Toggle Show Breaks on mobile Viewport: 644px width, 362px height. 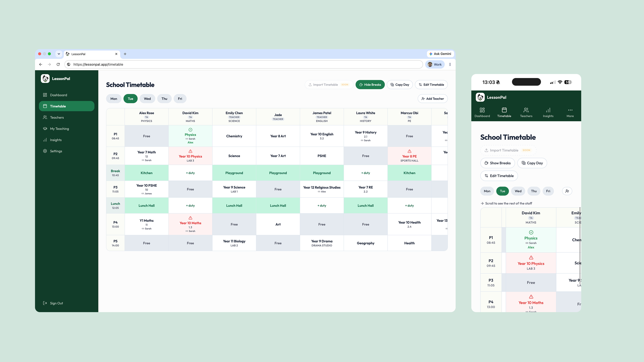click(497, 163)
